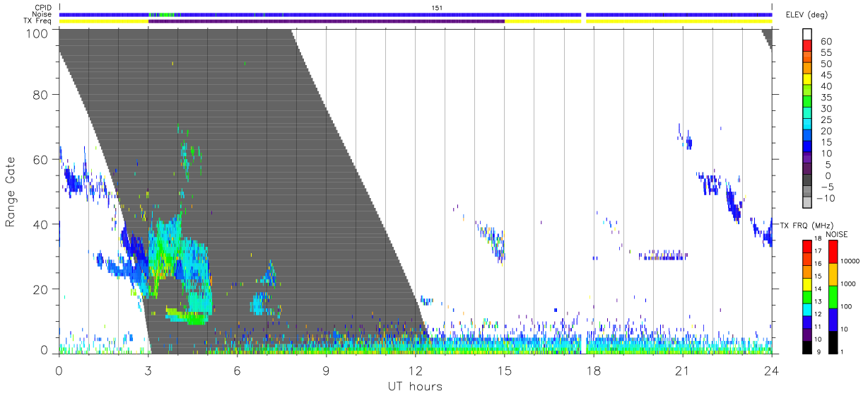Screen dimensions: 868x401
Task: Click the -10 label on ELEV colorbar
Action: click(826, 199)
